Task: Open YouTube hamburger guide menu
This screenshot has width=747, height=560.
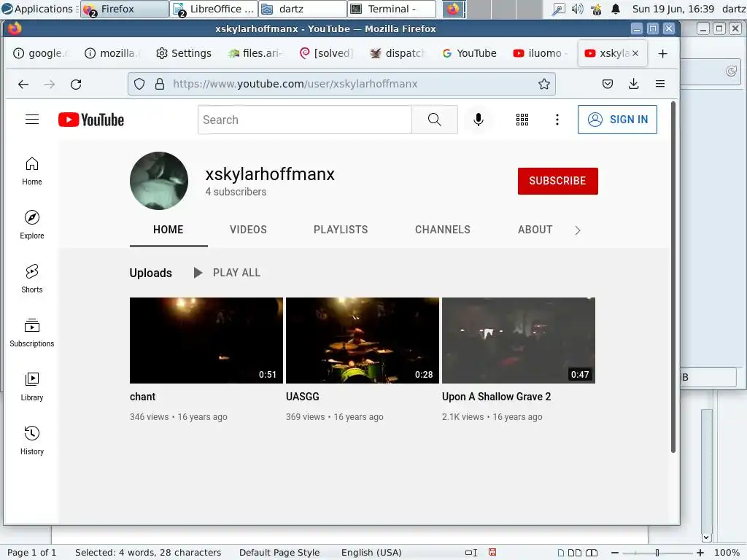Action: click(x=32, y=120)
